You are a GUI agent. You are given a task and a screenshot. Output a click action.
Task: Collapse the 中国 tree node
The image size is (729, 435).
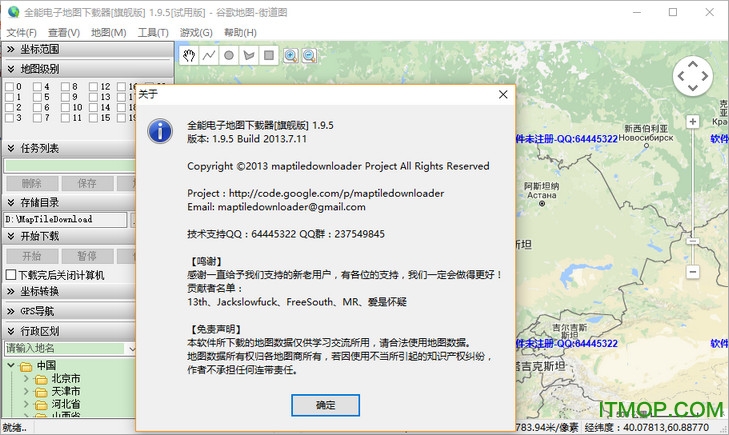[x=11, y=366]
